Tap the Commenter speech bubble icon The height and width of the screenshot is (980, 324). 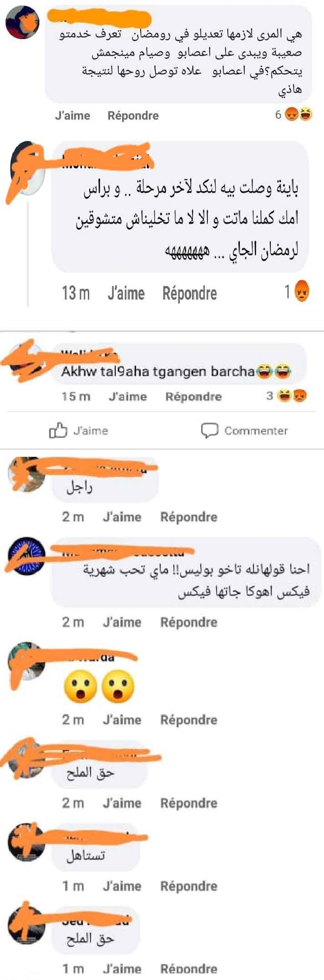210,430
